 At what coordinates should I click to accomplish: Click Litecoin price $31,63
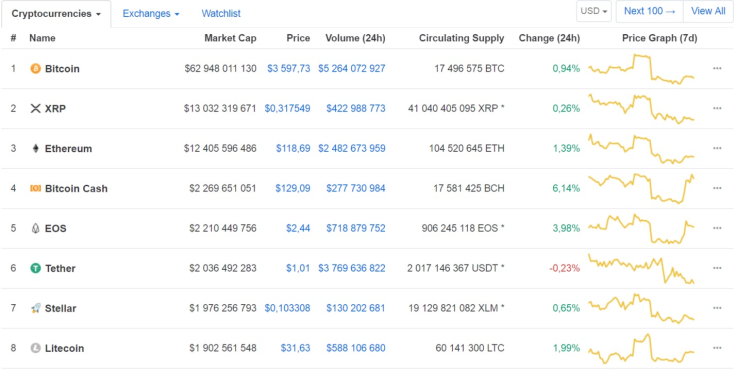pos(295,348)
